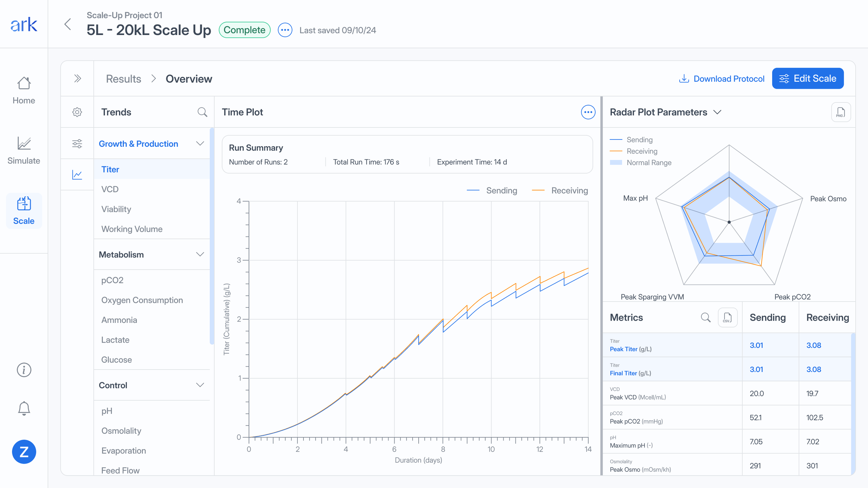Click the back arrow beside project title
Image resolution: width=868 pixels, height=488 pixels.
coord(68,24)
